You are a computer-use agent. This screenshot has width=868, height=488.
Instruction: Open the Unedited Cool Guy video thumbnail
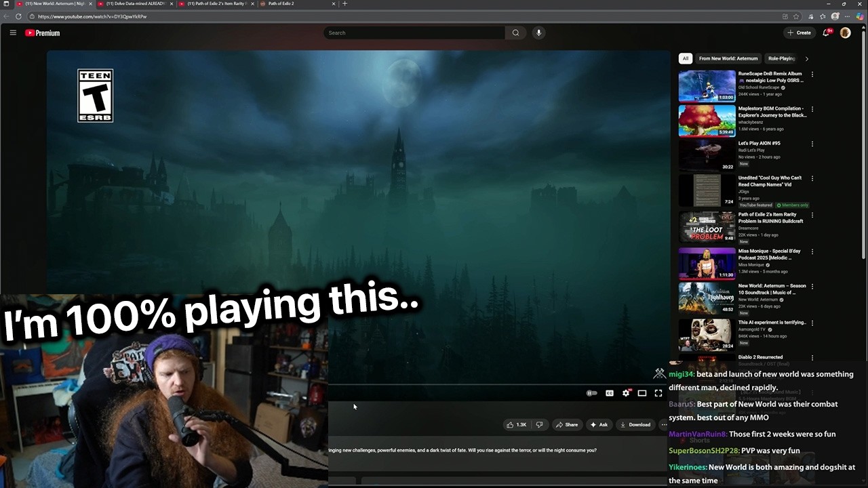point(707,190)
